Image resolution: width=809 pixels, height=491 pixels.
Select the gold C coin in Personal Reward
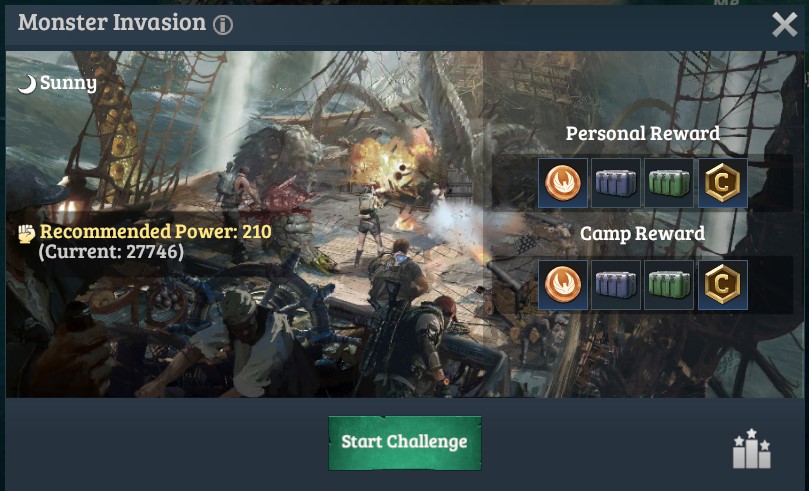[x=723, y=183]
